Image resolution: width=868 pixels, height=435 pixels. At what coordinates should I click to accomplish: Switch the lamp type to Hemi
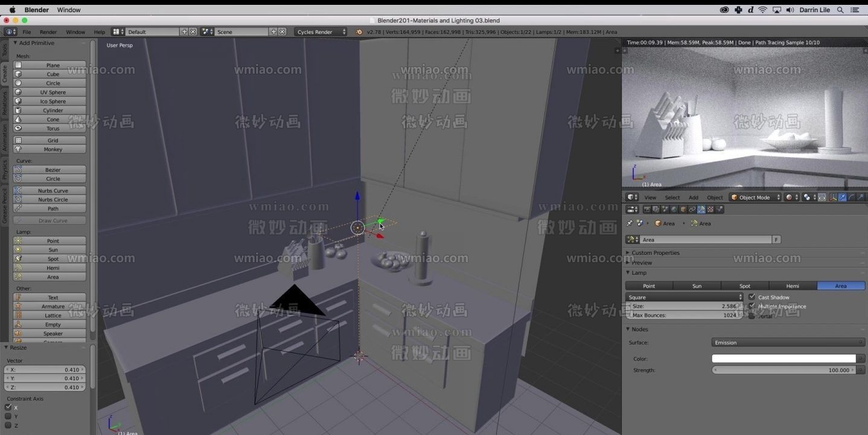[793, 286]
